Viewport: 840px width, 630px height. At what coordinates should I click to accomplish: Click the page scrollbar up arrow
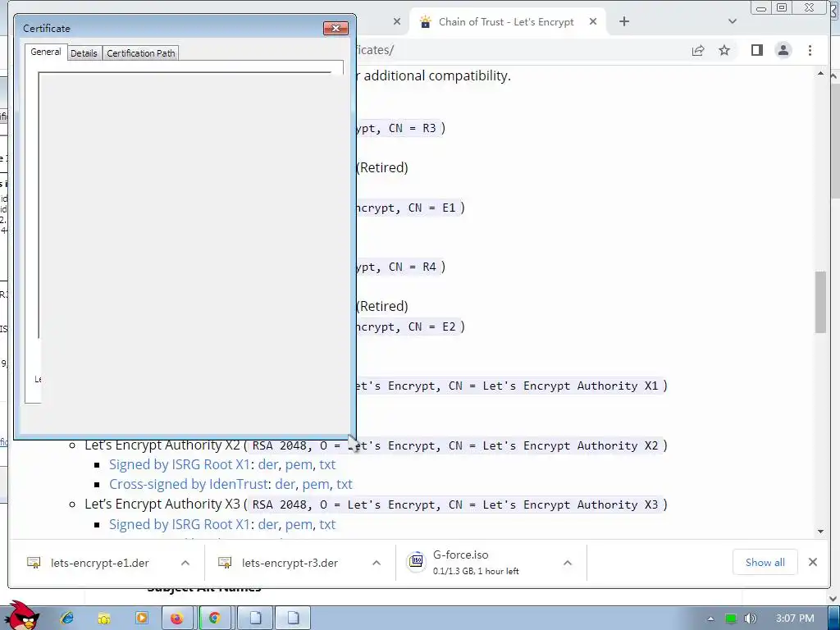pyautogui.click(x=820, y=73)
